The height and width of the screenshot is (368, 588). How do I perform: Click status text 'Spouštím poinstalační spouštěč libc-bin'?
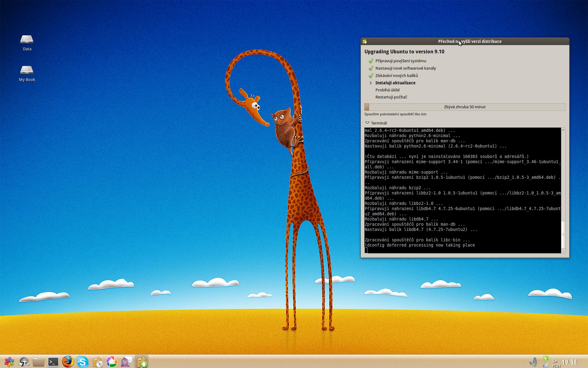click(x=395, y=114)
